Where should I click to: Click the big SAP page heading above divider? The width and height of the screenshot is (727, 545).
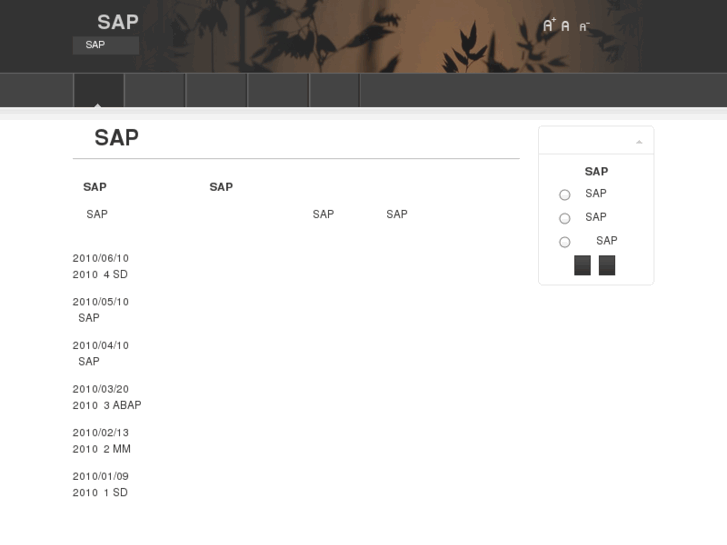116,138
